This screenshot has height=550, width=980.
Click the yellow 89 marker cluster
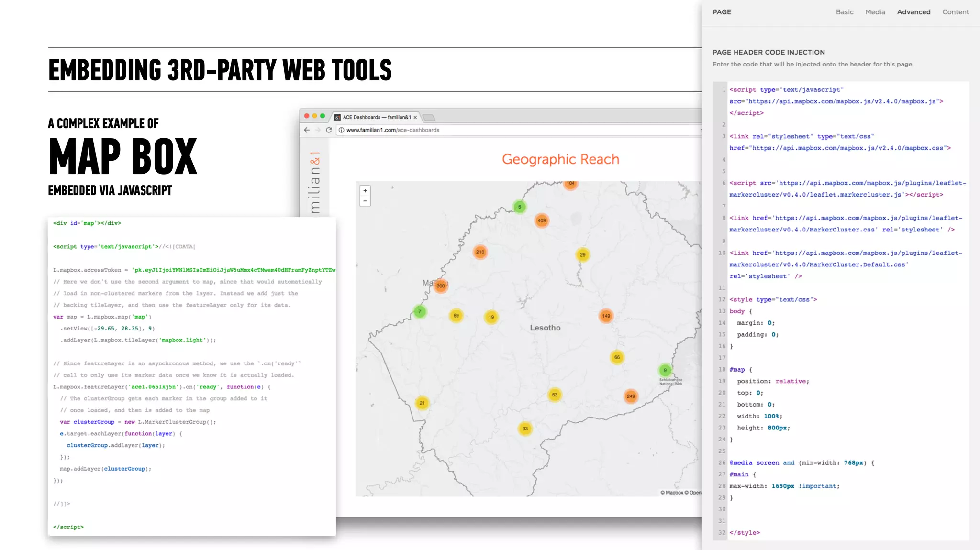(x=456, y=316)
